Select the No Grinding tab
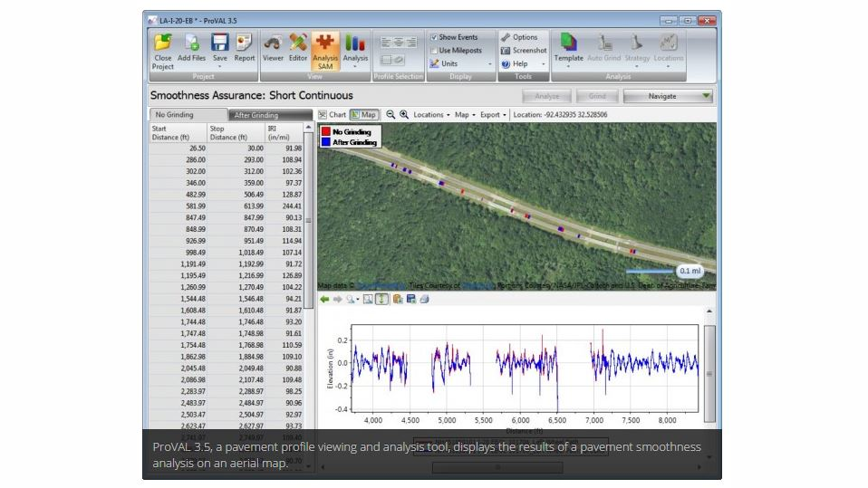 (188, 114)
